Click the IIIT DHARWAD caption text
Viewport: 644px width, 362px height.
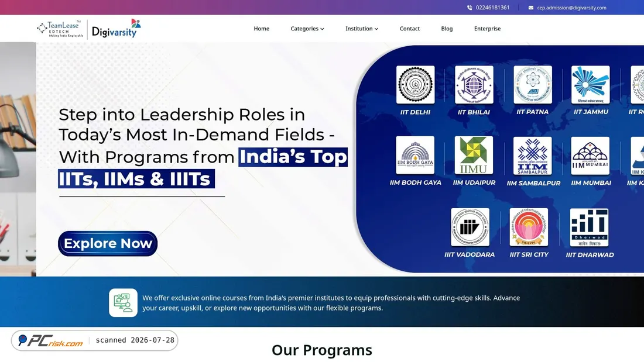click(590, 255)
